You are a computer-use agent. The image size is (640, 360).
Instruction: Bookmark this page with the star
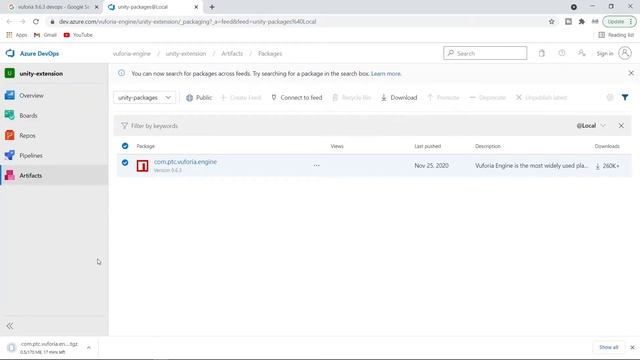[551, 22]
